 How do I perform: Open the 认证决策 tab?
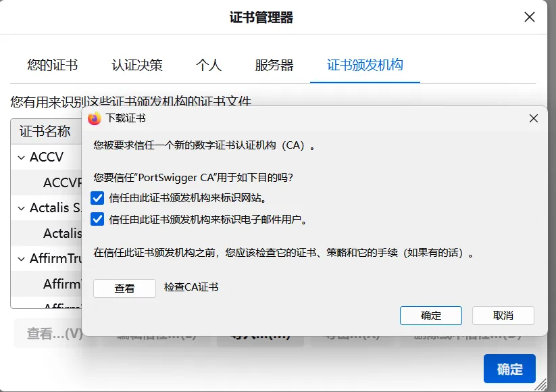[x=137, y=65]
